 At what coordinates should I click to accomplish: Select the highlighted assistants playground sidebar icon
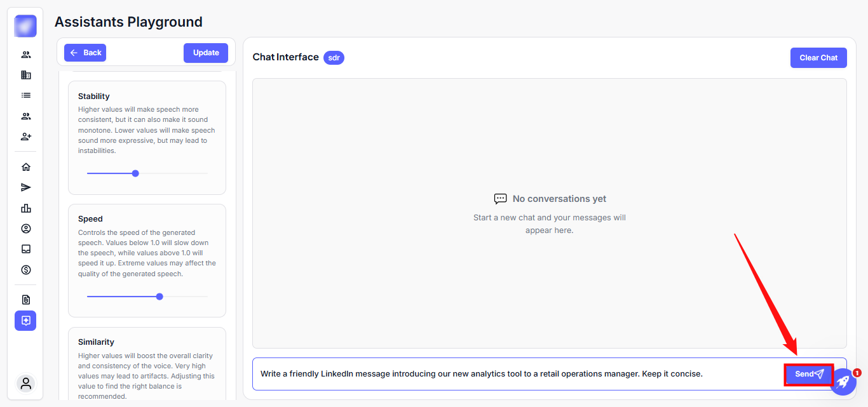tap(25, 321)
